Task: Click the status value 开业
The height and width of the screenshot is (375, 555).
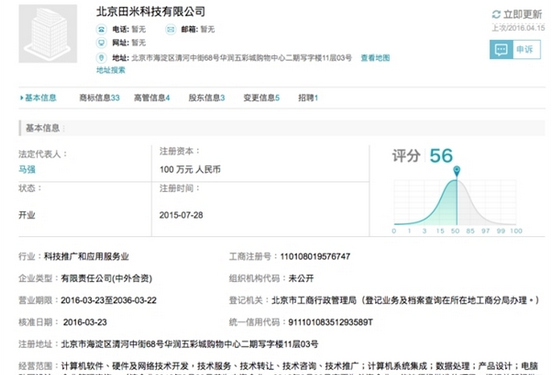Action: (x=27, y=215)
